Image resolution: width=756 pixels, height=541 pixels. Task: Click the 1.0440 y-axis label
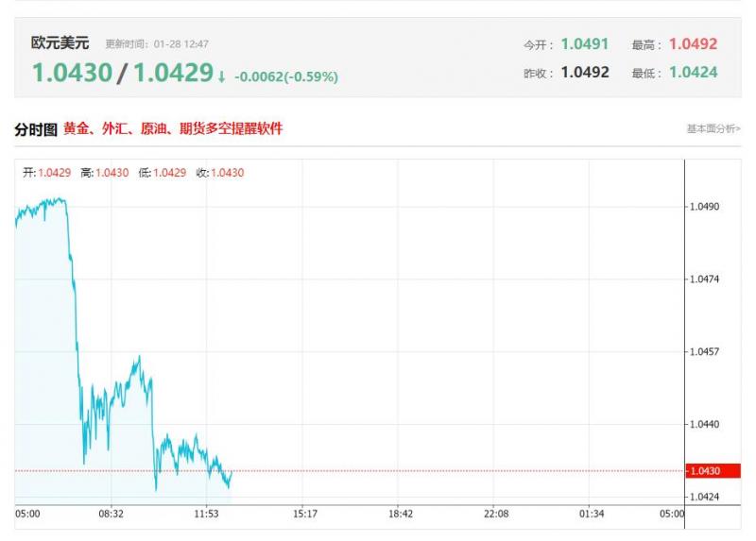(704, 425)
